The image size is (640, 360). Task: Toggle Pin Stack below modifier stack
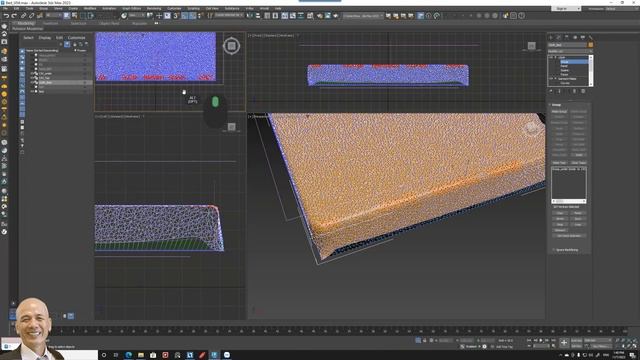coord(551,91)
